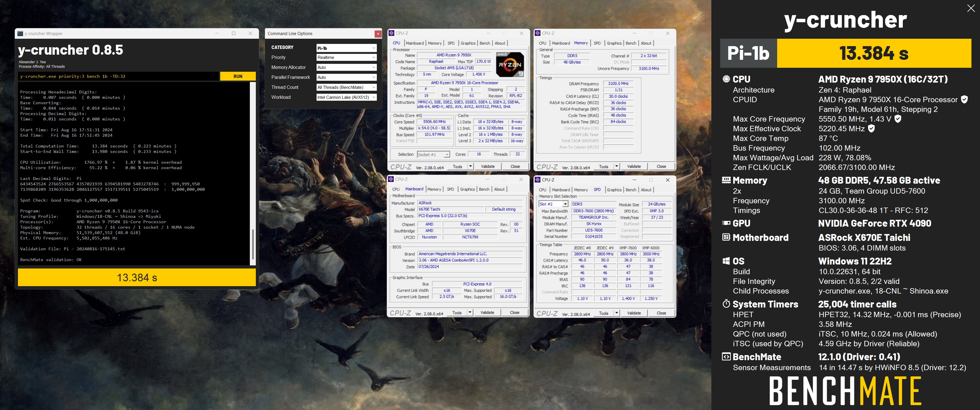The image size is (980, 410).
Task: Click the CPU-Z icon in Memory tab window
Action: [538, 33]
